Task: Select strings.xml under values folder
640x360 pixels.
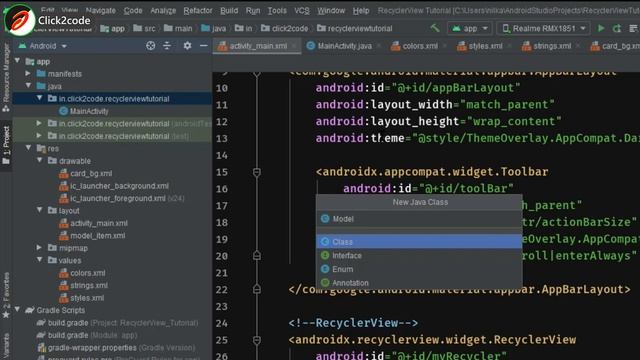Action: [83, 285]
